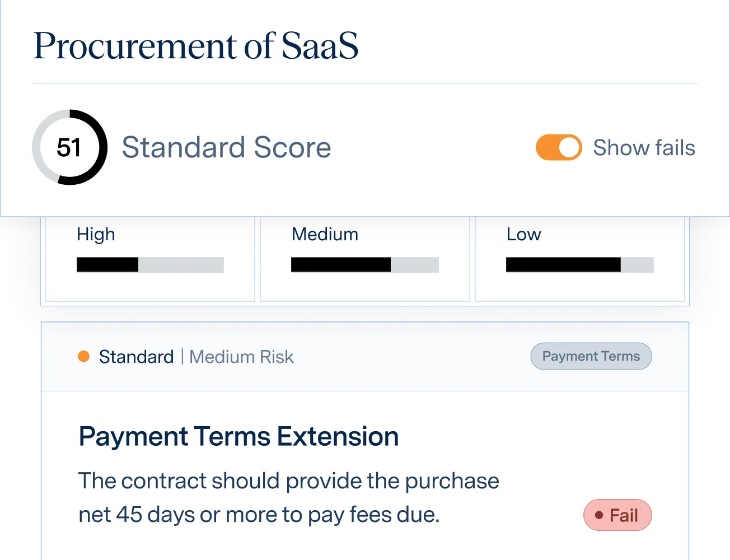Click the High risk progress bar
The width and height of the screenshot is (730, 560).
150,265
